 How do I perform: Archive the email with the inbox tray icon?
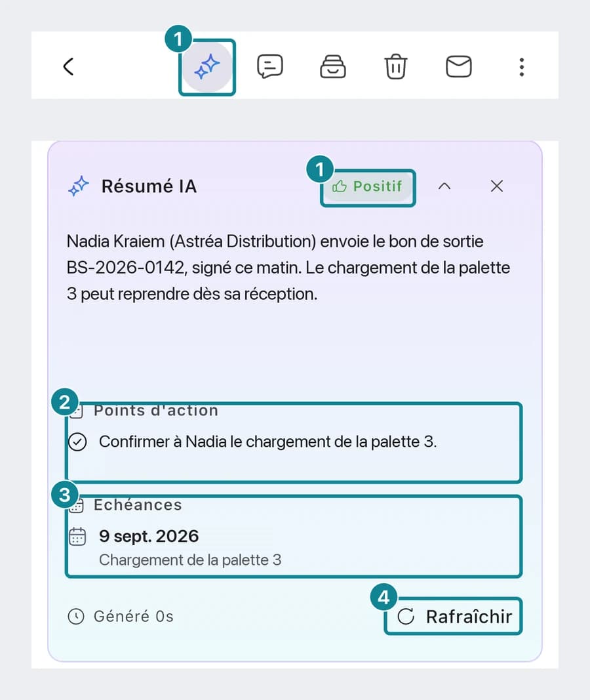coord(332,66)
